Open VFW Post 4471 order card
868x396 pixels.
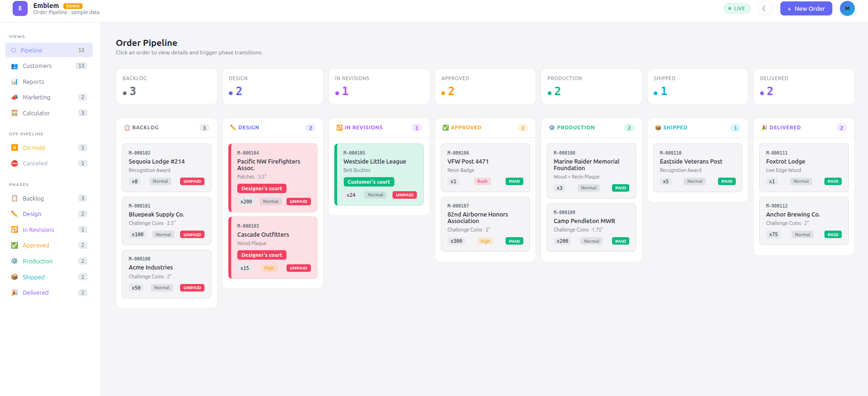485,168
